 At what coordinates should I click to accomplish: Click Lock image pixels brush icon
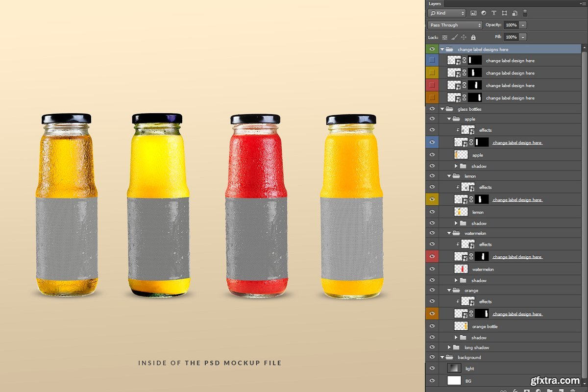pyautogui.click(x=454, y=37)
